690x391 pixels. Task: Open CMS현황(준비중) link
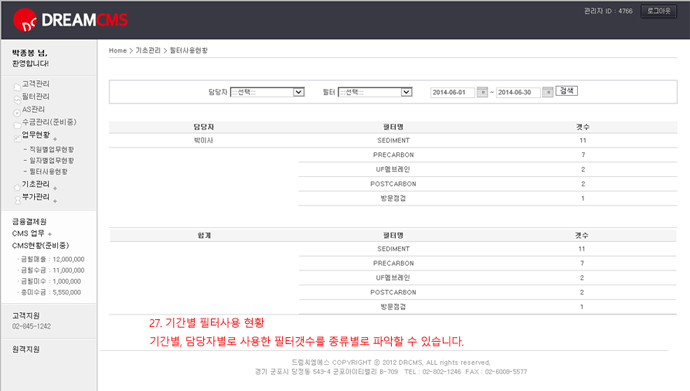40,245
